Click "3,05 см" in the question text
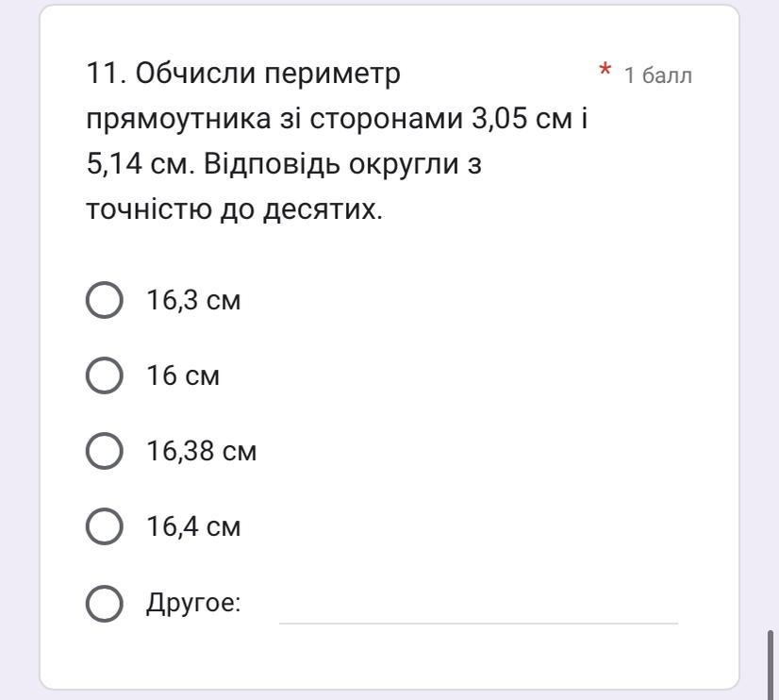The width and height of the screenshot is (779, 700). pyautogui.click(x=510, y=120)
